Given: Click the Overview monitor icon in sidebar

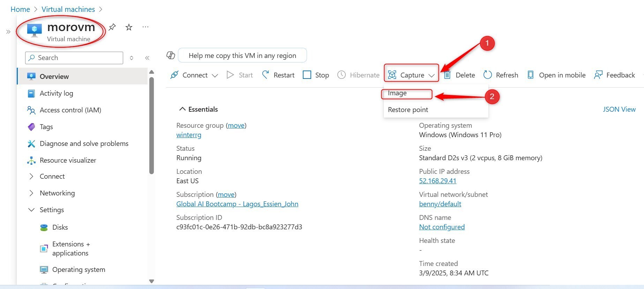Looking at the screenshot, I should tap(31, 76).
